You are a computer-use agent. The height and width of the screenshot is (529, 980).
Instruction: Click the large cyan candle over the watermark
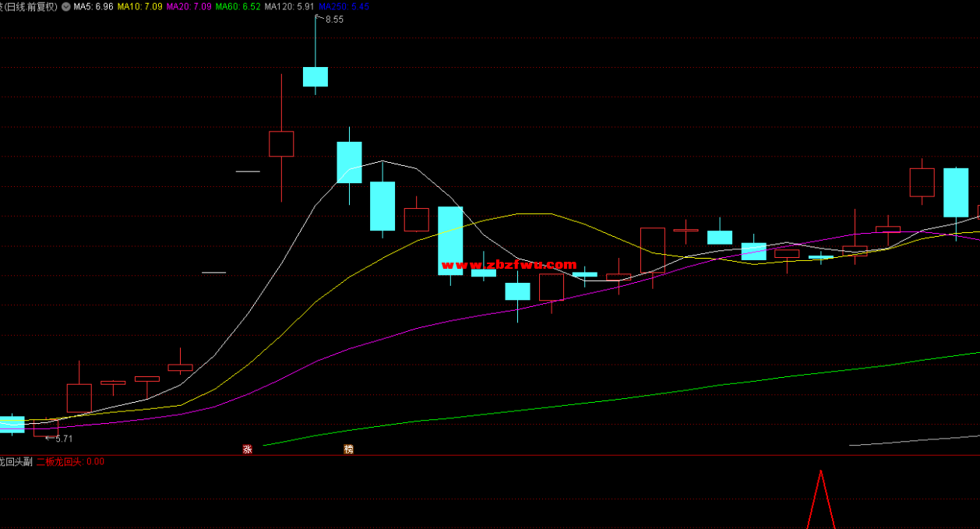click(450, 240)
